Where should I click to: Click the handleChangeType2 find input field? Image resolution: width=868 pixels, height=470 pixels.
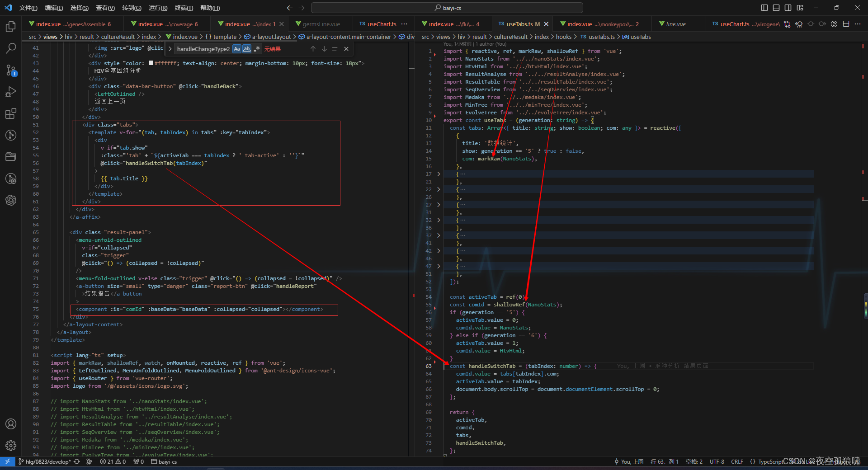point(203,49)
